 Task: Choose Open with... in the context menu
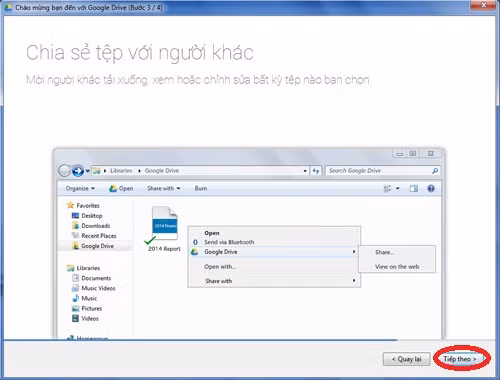220,267
